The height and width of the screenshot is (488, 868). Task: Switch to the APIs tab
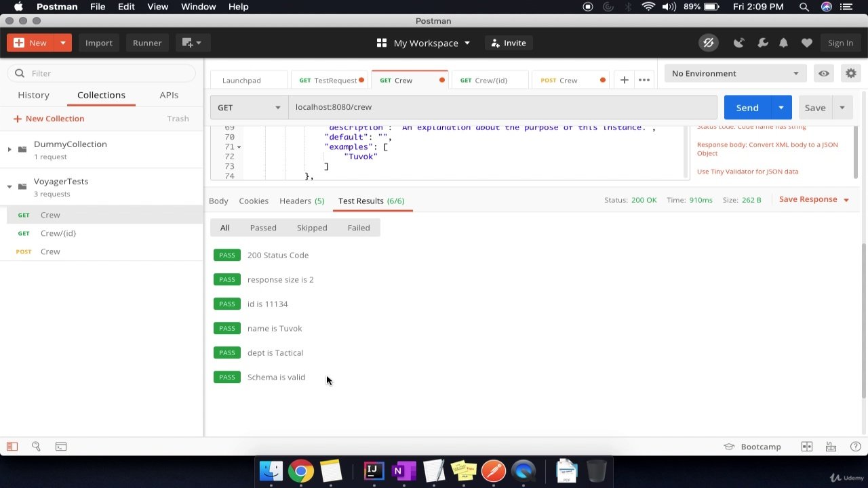(169, 95)
